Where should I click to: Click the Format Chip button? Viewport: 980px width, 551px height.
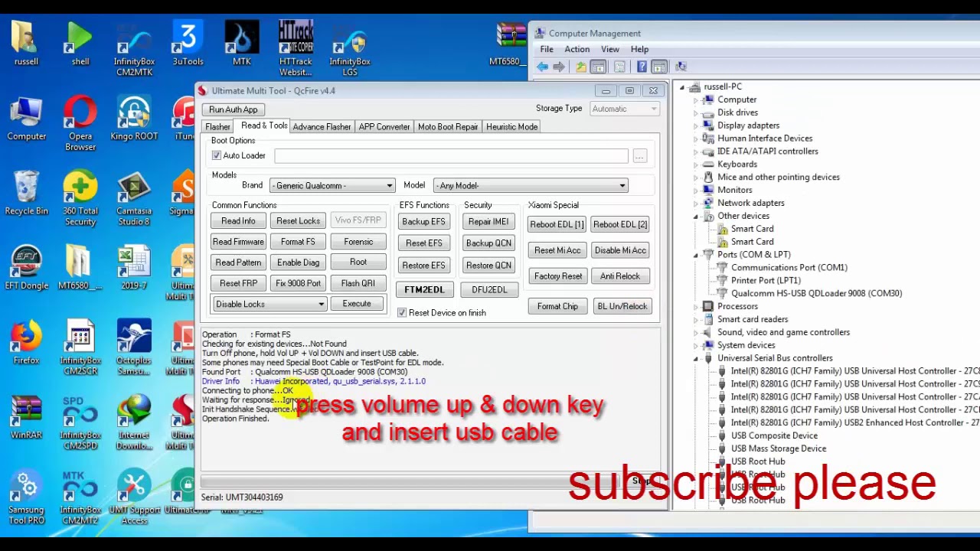pyautogui.click(x=557, y=306)
